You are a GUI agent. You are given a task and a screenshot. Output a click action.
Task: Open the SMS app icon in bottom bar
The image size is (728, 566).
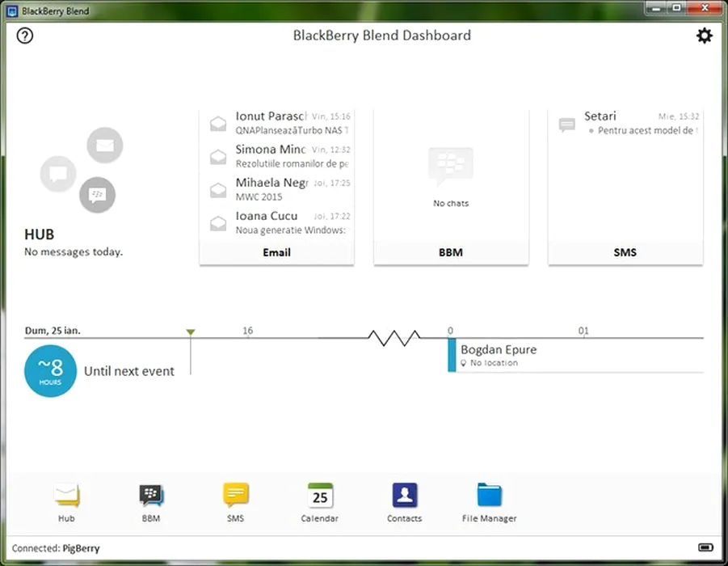click(235, 495)
